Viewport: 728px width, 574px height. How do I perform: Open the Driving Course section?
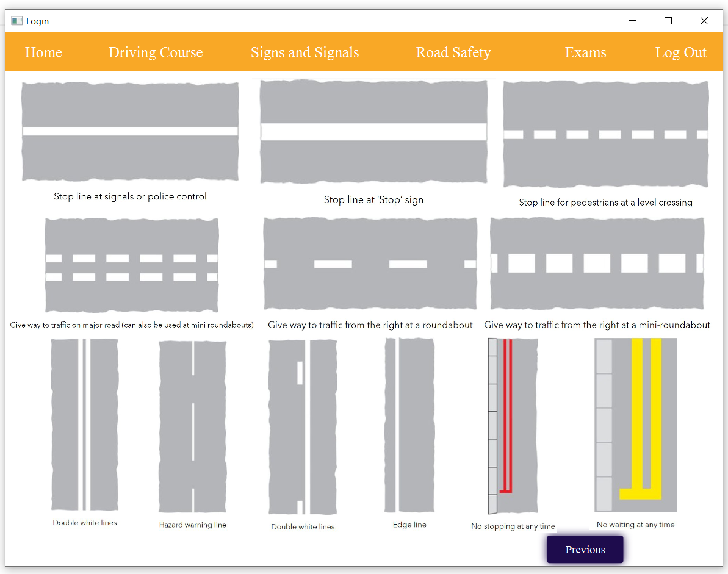[x=156, y=52]
